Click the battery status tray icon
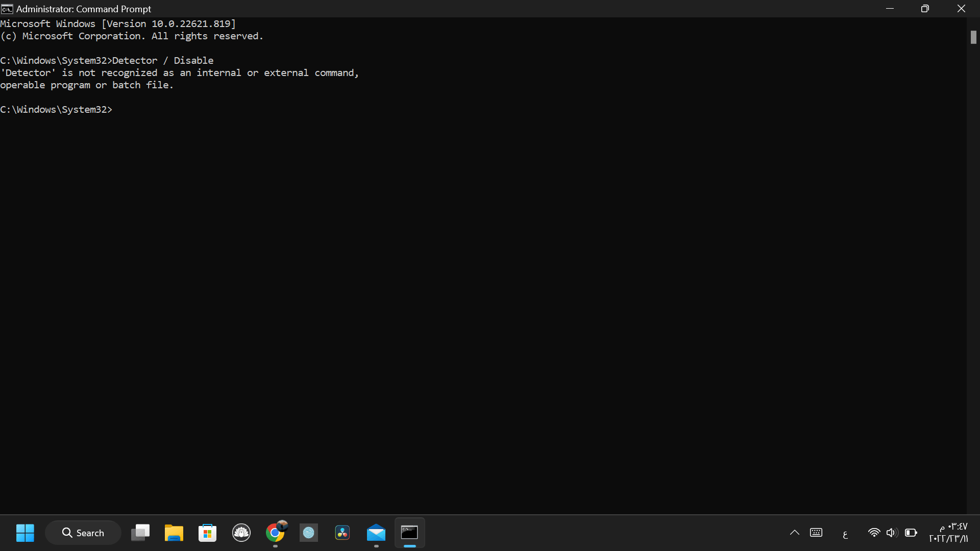Viewport: 980px width, 551px height. (x=911, y=533)
